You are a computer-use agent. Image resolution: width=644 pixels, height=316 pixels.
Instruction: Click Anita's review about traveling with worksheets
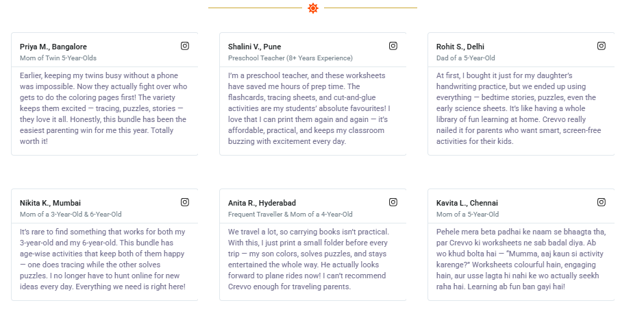tap(310, 259)
